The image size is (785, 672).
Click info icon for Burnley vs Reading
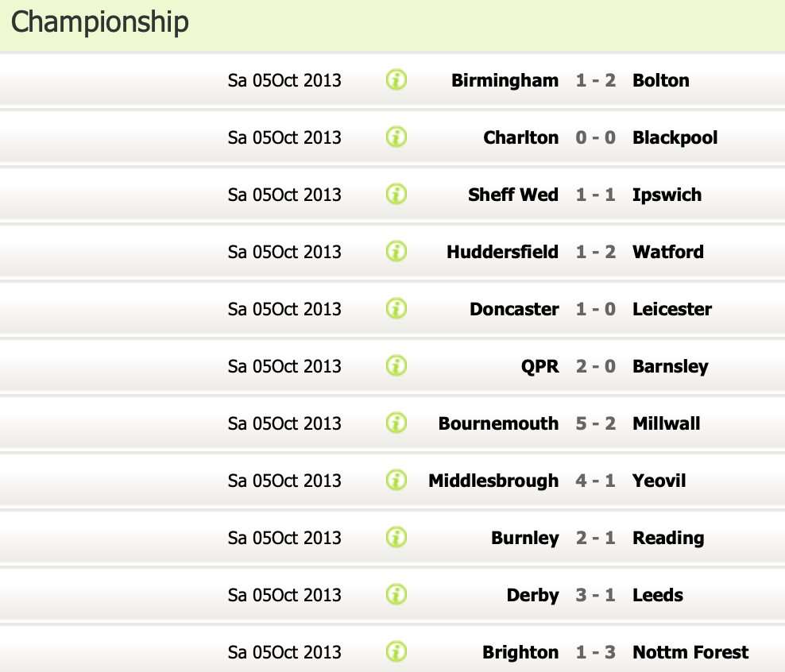click(396, 538)
